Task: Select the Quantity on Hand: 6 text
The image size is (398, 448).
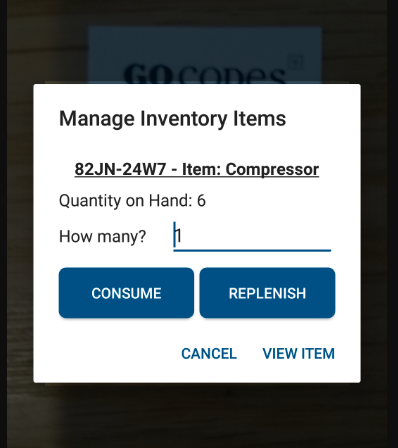Action: click(132, 201)
